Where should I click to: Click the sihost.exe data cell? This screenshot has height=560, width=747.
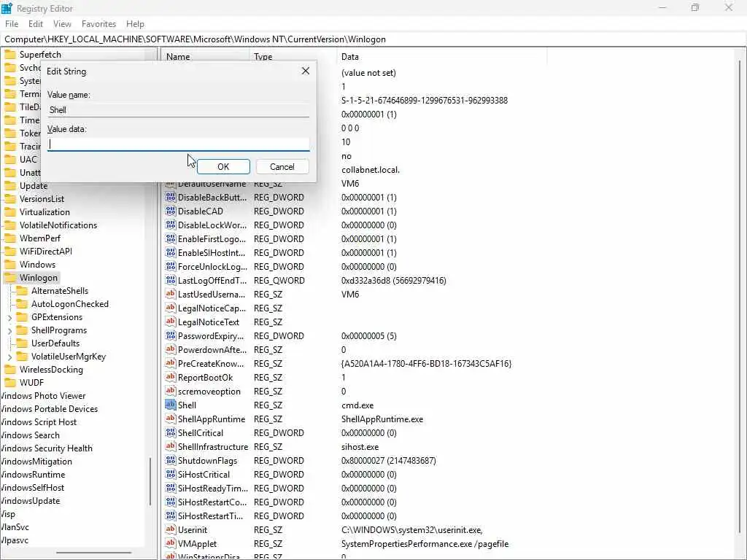pyautogui.click(x=360, y=447)
